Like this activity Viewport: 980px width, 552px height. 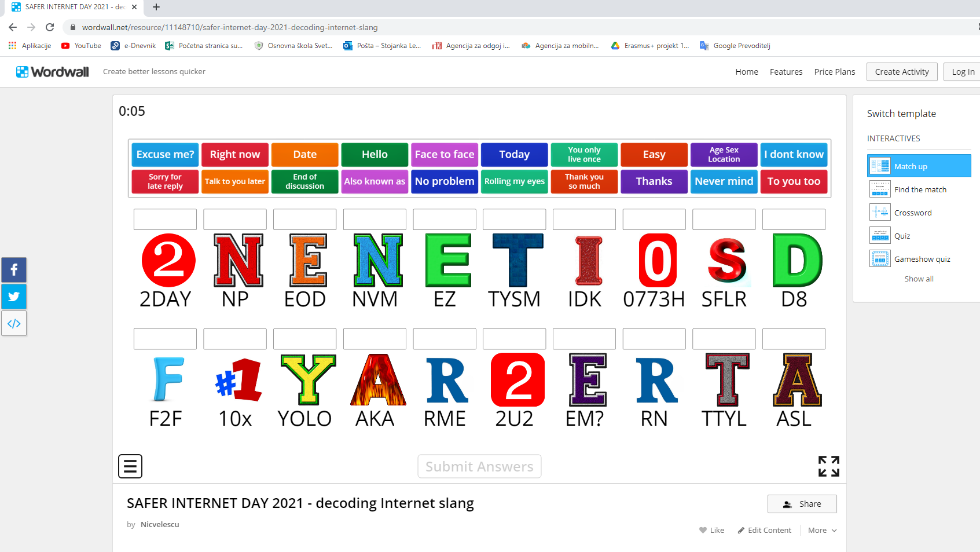[x=711, y=530]
